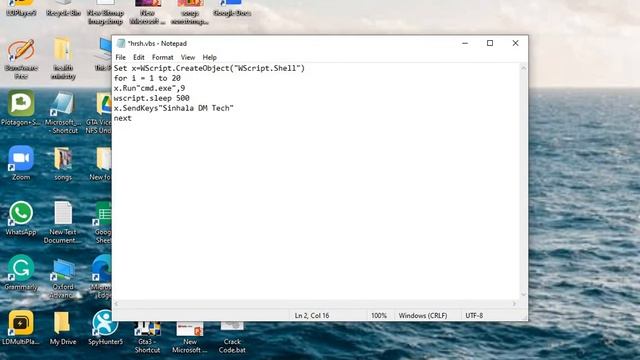Open the Help menu in Notepad
640x360 pixels.
(209, 57)
